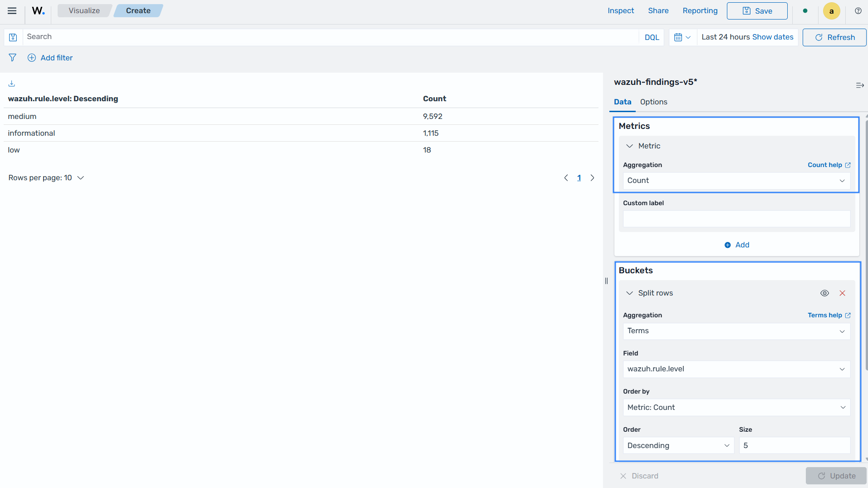This screenshot has width=868, height=488.
Task: Click the Visualize breadcrumb
Action: (x=84, y=10)
